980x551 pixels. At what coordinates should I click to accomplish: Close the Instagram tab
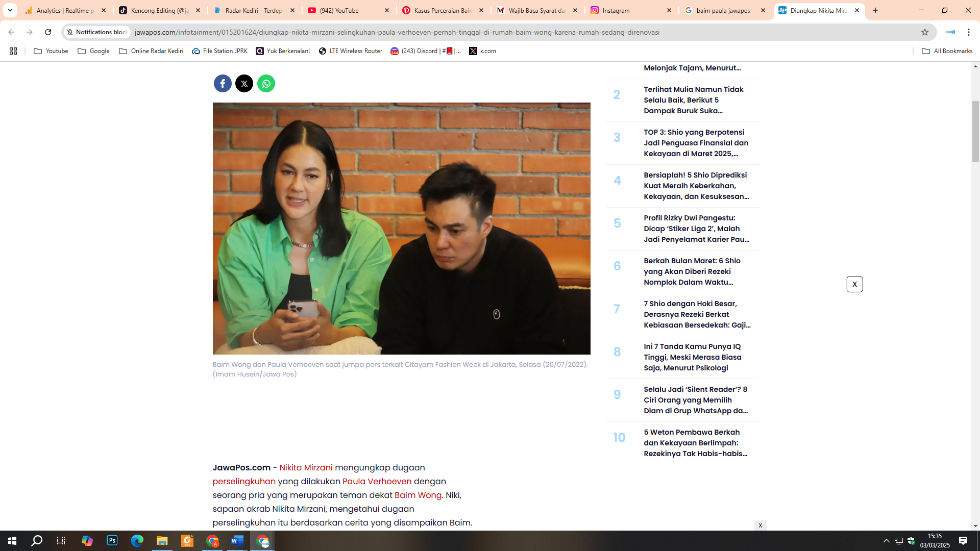tap(669, 10)
